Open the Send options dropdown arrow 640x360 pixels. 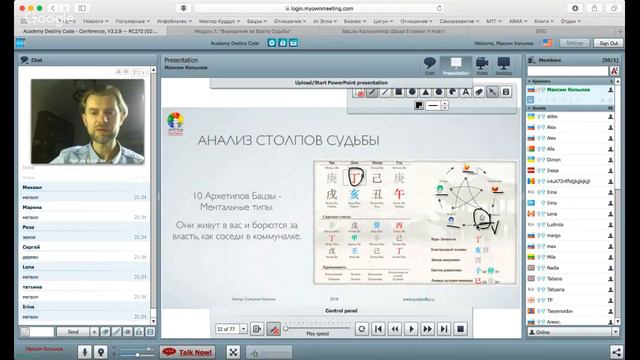94,332
